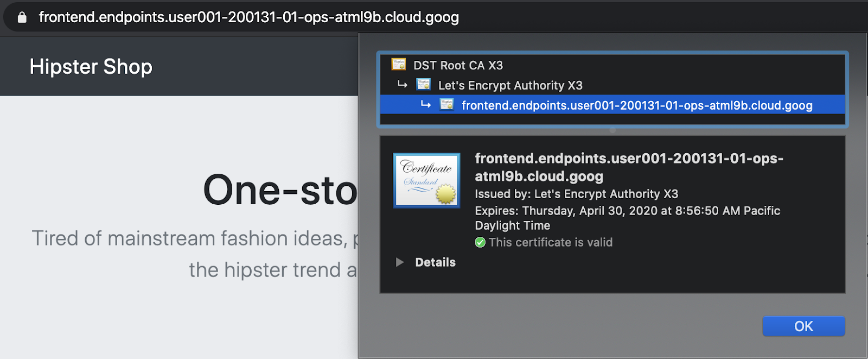Click the "This certificate is valid" text
This screenshot has width=868, height=359.
(x=550, y=242)
